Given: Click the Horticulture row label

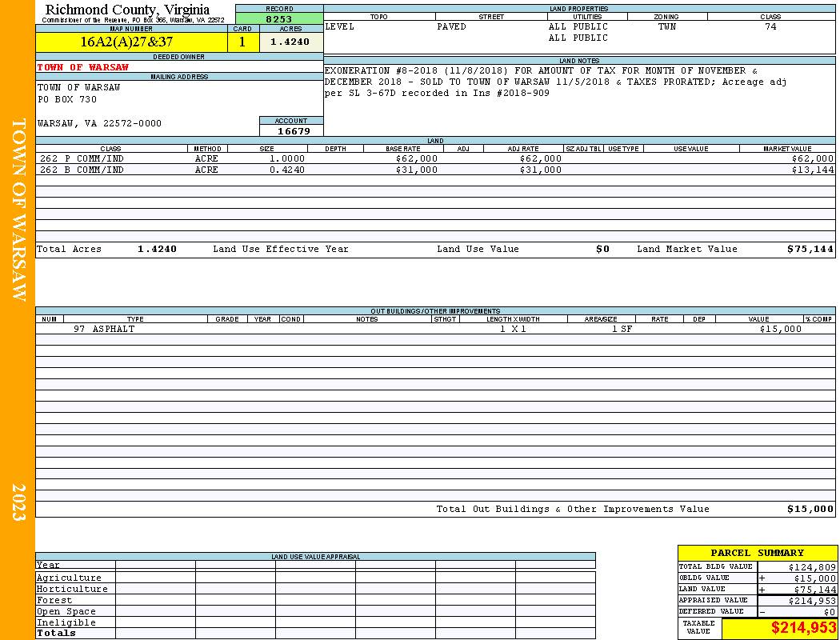Looking at the screenshot, I should point(72,589).
